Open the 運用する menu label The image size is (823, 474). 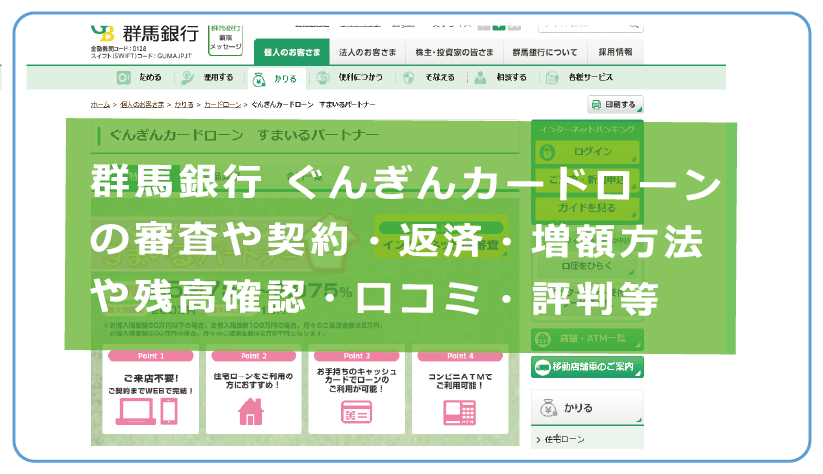[218, 78]
